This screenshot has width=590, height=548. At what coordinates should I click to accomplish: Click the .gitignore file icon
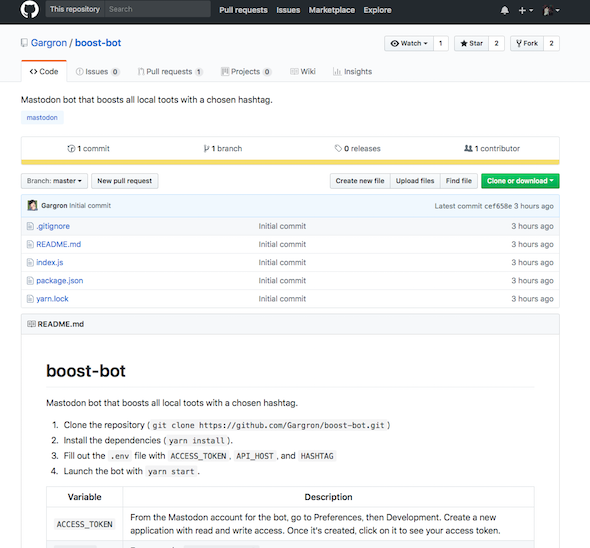(30, 226)
